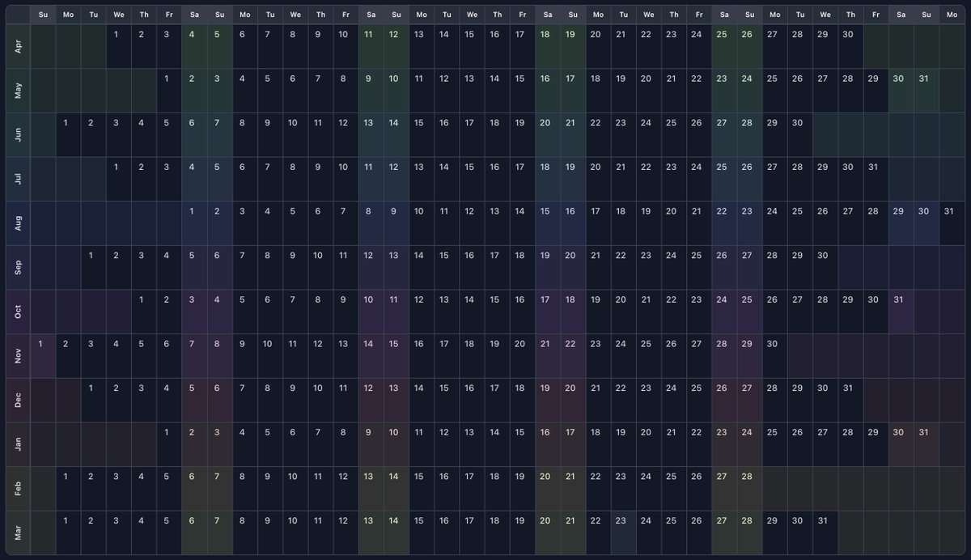Select January 17
The image size is (971, 560).
[572, 443]
